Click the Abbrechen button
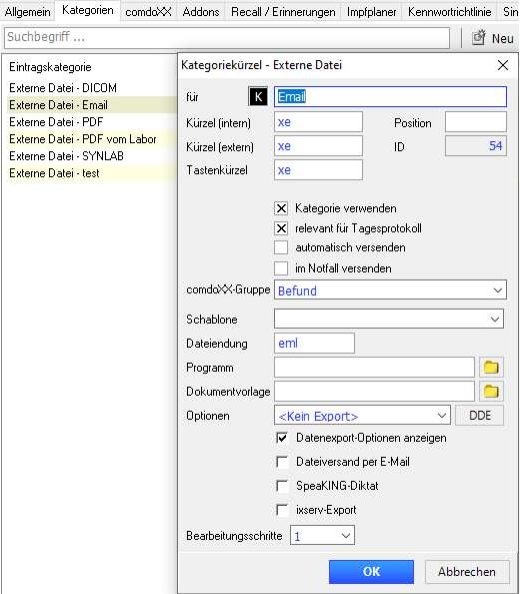This screenshot has width=520, height=594. tap(467, 572)
